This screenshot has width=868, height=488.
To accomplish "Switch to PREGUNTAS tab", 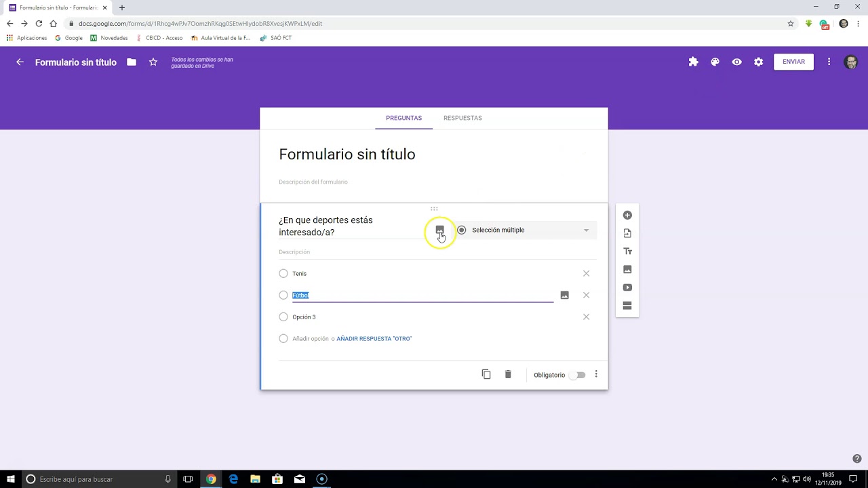I will (x=403, y=118).
